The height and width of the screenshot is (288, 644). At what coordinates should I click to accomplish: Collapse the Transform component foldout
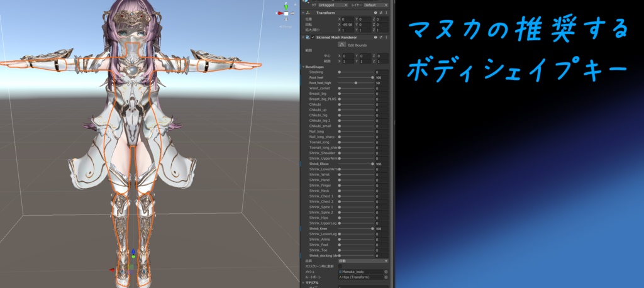tap(303, 13)
